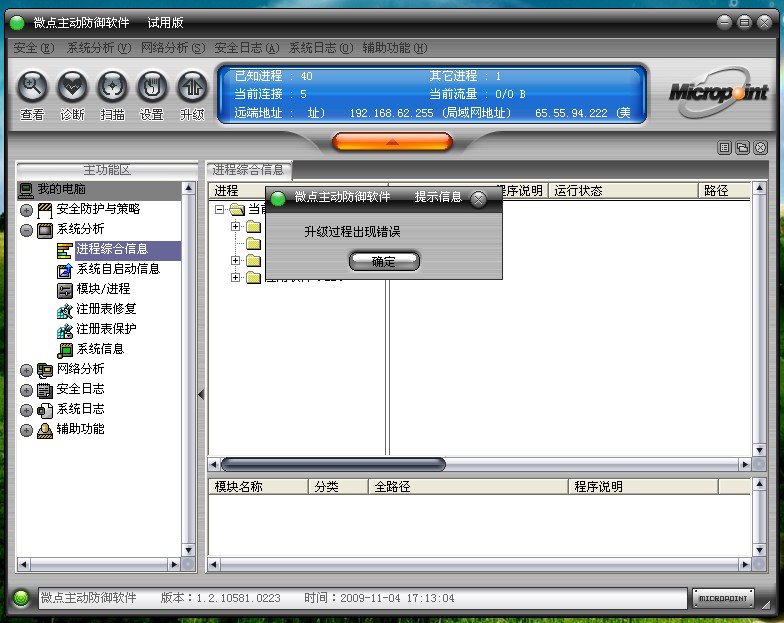Expand the first process folder plus box
Image resolution: width=784 pixels, height=623 pixels.
point(235,226)
